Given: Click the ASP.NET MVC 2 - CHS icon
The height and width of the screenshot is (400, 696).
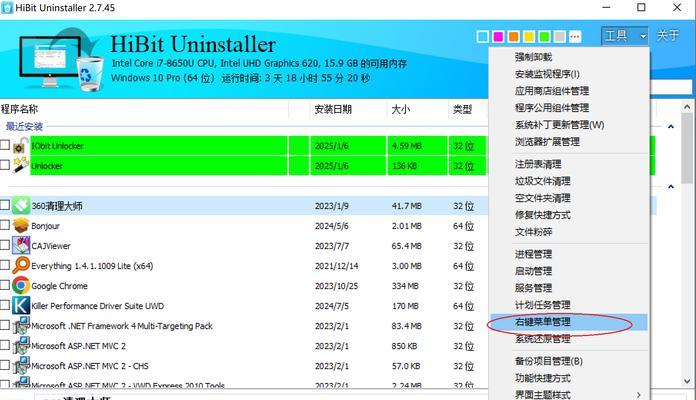Looking at the screenshot, I should point(21,365).
